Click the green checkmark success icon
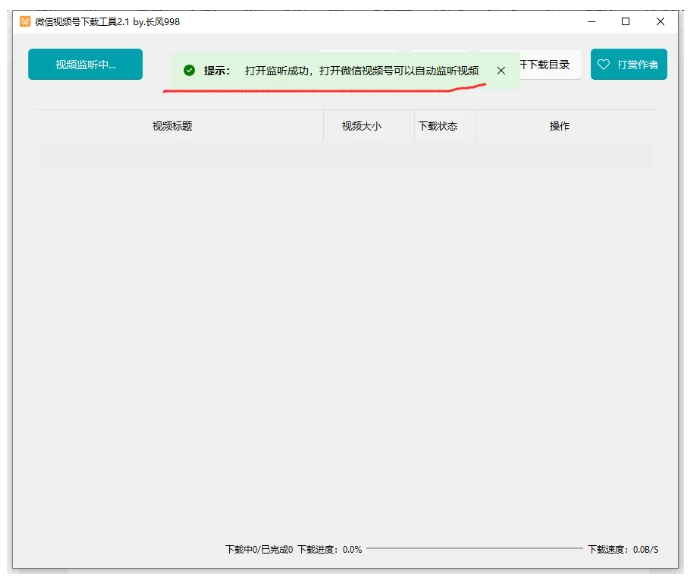 coord(189,71)
